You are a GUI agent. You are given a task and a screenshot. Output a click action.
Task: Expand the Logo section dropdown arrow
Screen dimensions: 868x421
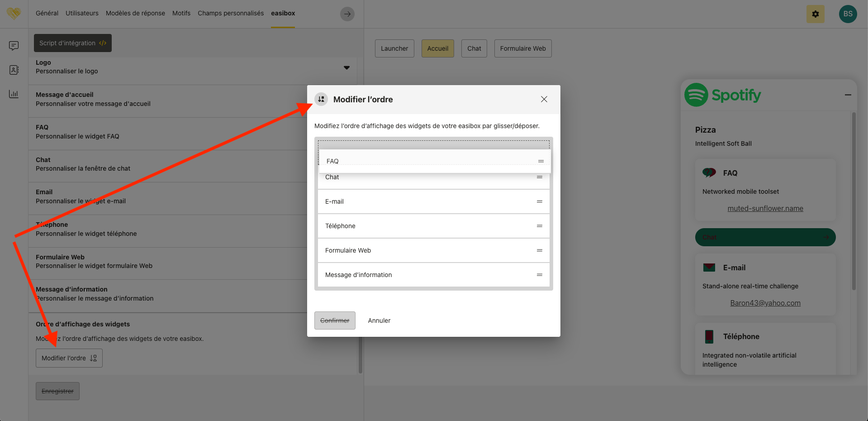coord(346,67)
